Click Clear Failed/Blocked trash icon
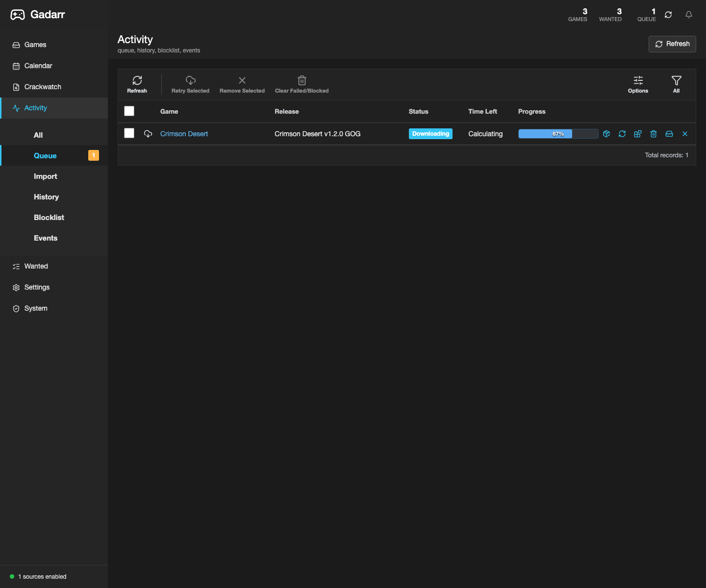Screen dimensions: 706x588 point(302,80)
